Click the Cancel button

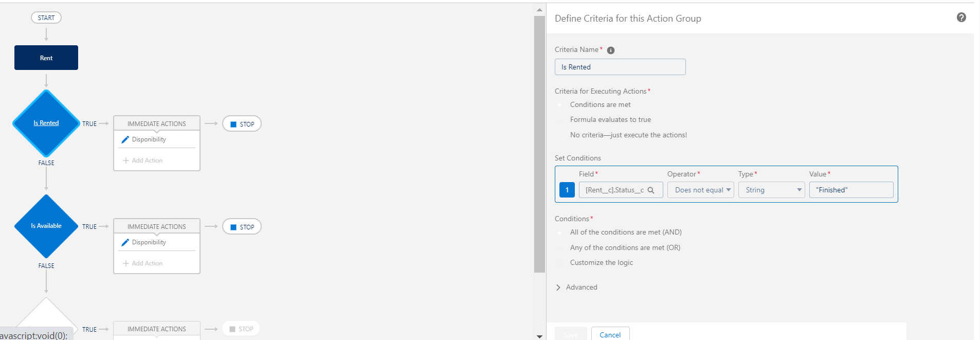pyautogui.click(x=610, y=334)
